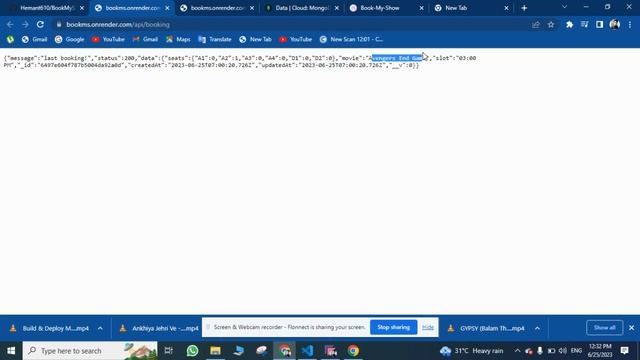Open the tab search chevron
Screen dimensions: 640x360
564,7
